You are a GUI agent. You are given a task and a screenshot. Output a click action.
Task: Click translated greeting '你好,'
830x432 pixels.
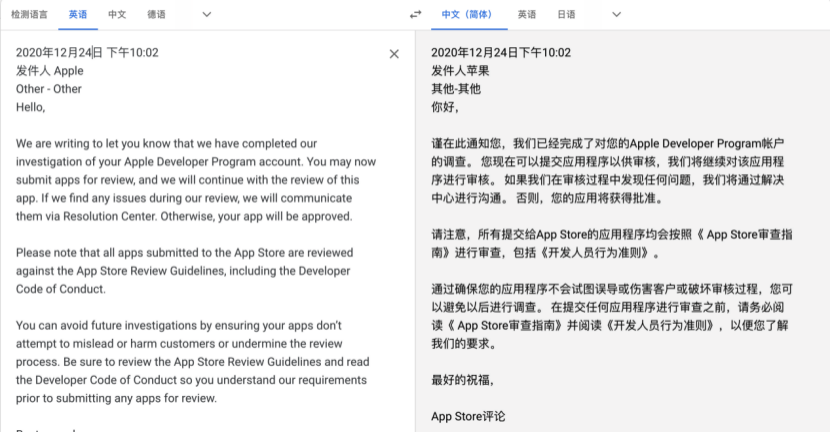[x=445, y=107]
